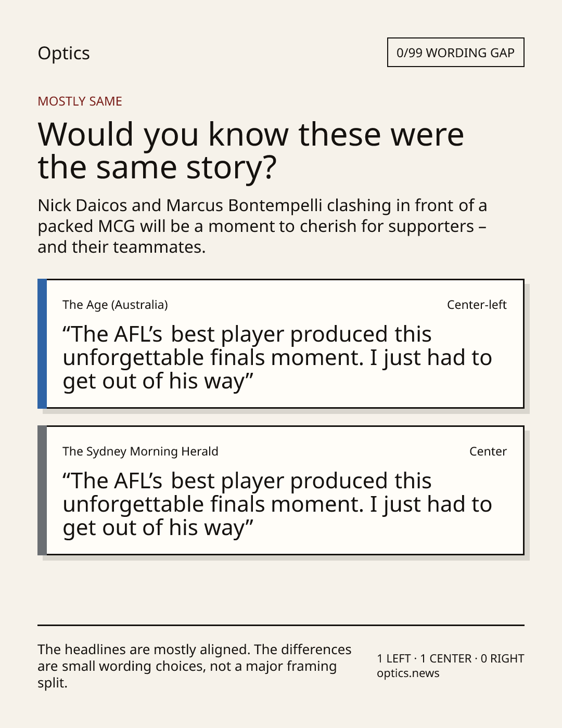Open the optics.news link
This screenshot has height=728, width=562.
(408, 673)
